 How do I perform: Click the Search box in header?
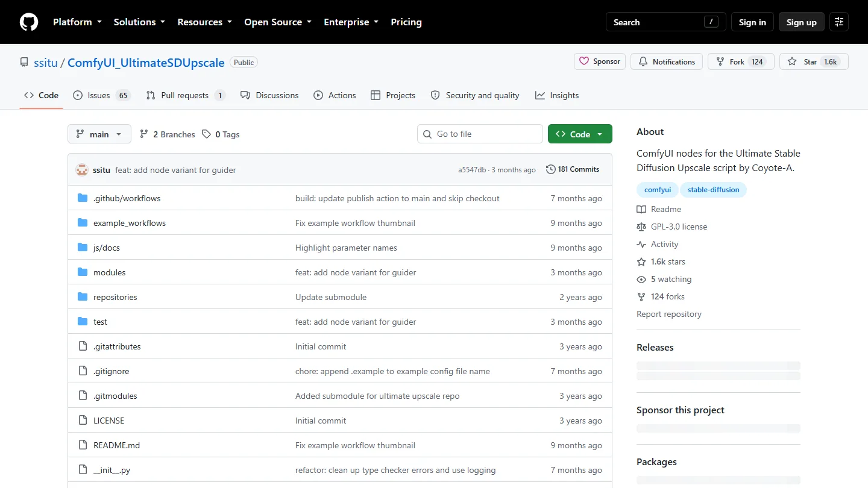click(666, 22)
